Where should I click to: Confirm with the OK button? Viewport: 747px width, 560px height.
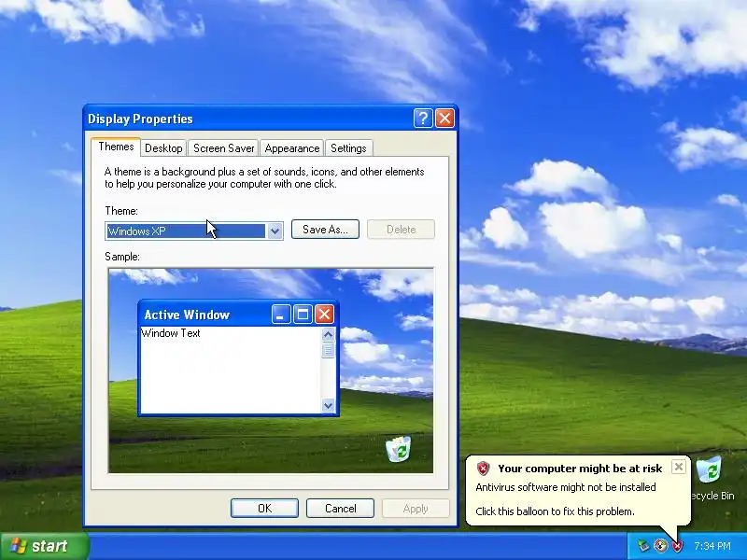[x=264, y=508]
